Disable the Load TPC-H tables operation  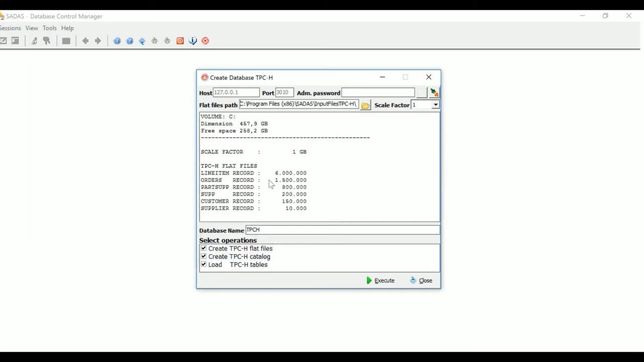click(x=203, y=264)
